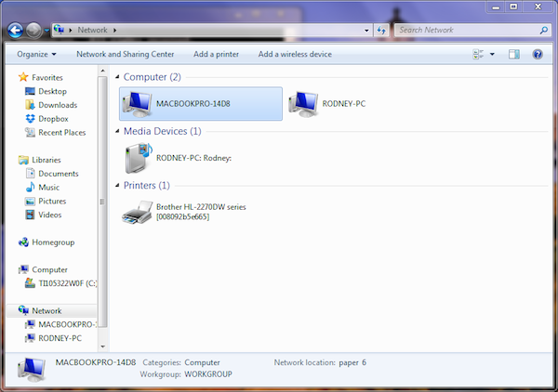
Task: Choose Add a printer
Action: [216, 54]
